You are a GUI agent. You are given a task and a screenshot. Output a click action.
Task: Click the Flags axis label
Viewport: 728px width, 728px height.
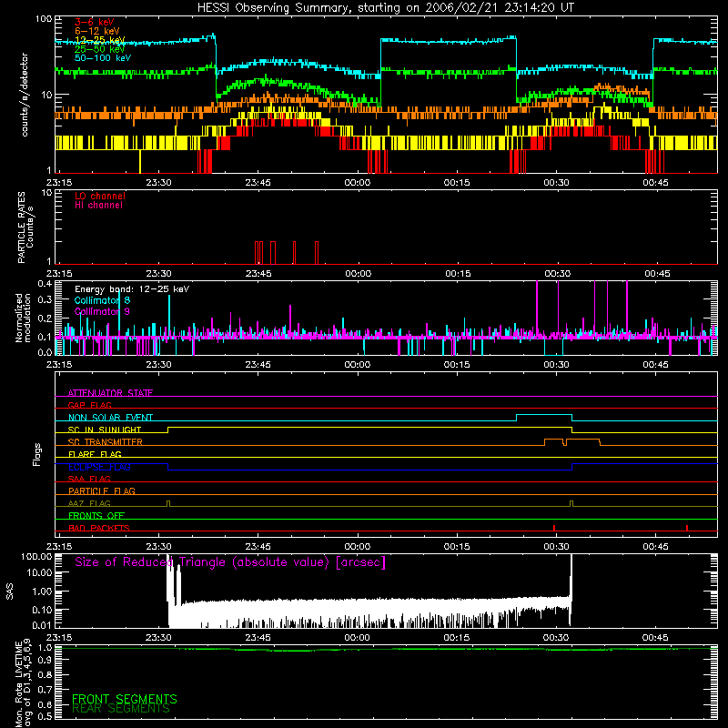pyautogui.click(x=36, y=454)
